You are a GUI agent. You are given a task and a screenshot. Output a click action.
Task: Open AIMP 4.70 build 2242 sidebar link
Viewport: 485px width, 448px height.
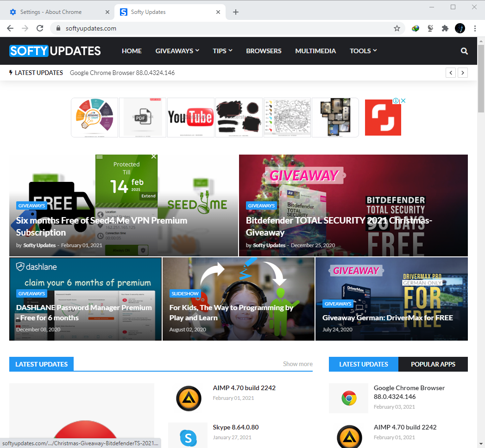click(405, 427)
